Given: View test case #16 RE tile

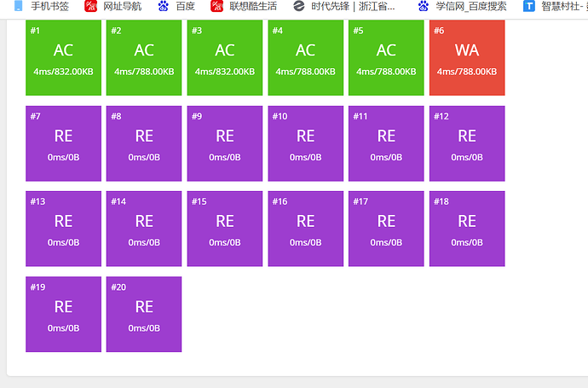Looking at the screenshot, I should (x=306, y=229).
